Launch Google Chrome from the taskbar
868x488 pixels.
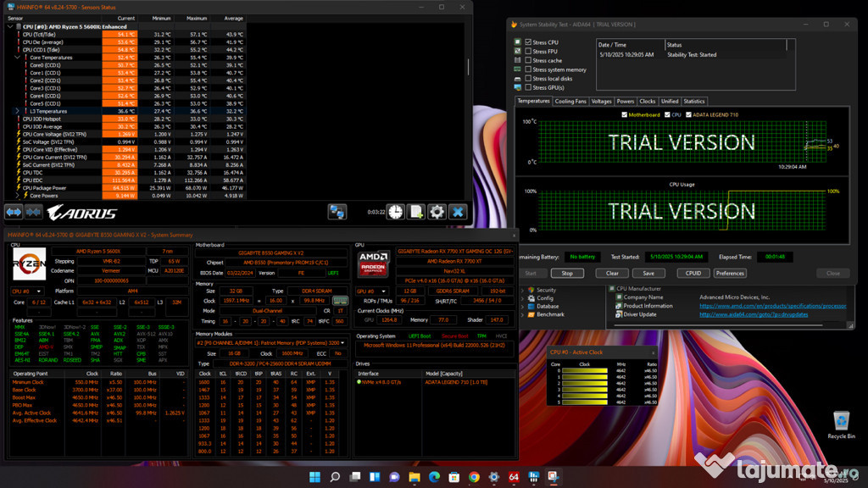point(475,477)
